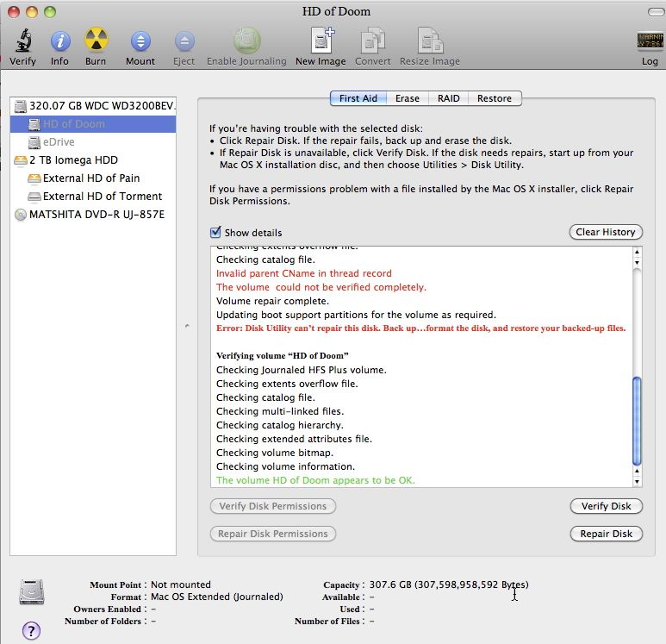Uncheck the Show details checkbox

pyautogui.click(x=215, y=232)
